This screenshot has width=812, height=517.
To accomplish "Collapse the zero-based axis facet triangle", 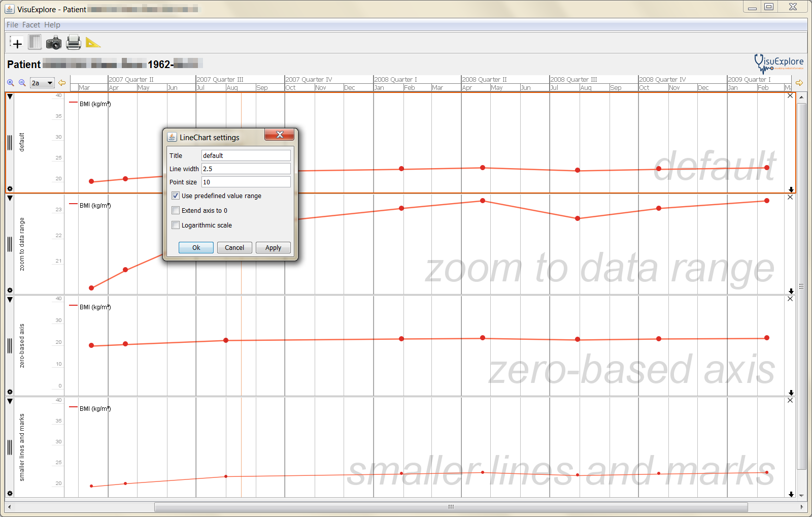I will (10, 300).
